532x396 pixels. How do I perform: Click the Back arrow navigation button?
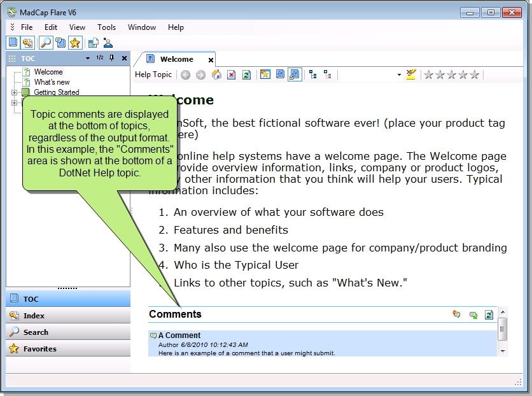pos(186,74)
